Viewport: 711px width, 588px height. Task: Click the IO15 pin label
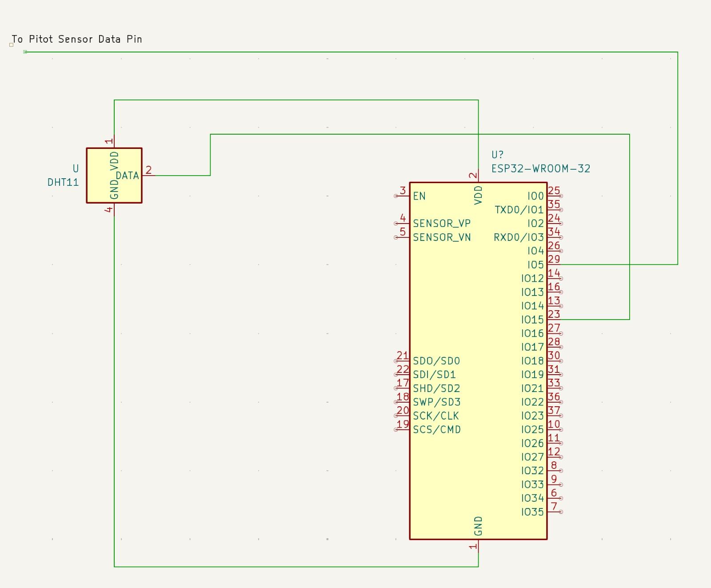click(532, 320)
